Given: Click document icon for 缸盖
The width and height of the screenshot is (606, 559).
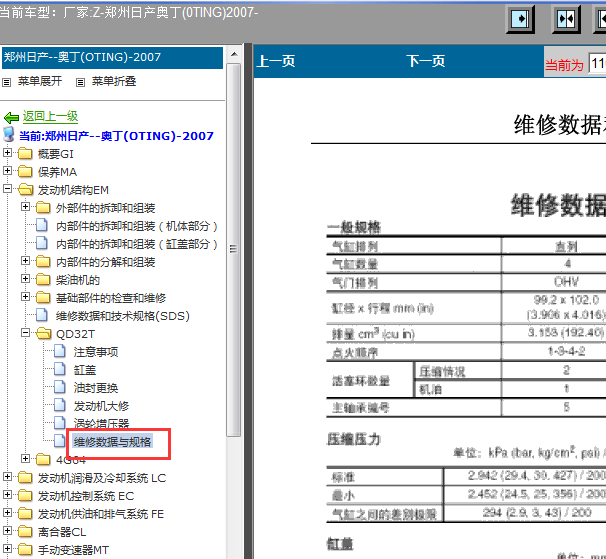Looking at the screenshot, I should point(60,369).
